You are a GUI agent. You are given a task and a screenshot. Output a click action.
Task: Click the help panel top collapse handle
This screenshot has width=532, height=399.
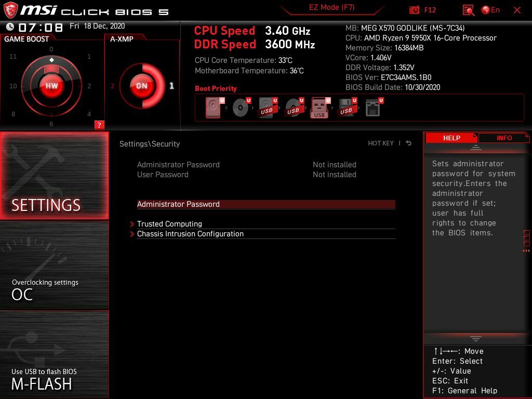click(x=476, y=148)
